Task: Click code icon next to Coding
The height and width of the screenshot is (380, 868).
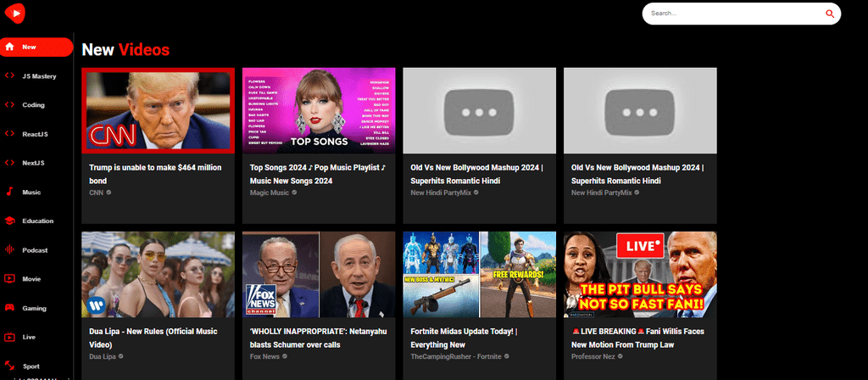Action: (x=9, y=104)
